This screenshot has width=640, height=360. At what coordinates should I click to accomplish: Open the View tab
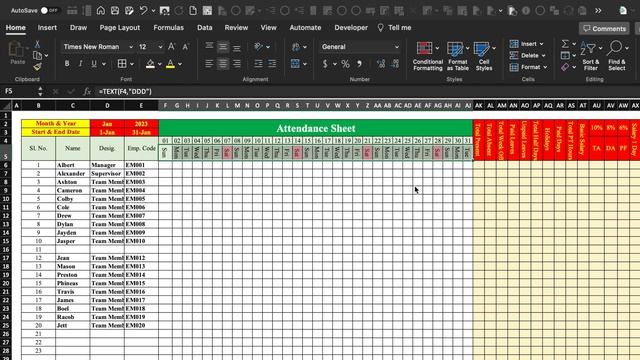(x=269, y=28)
